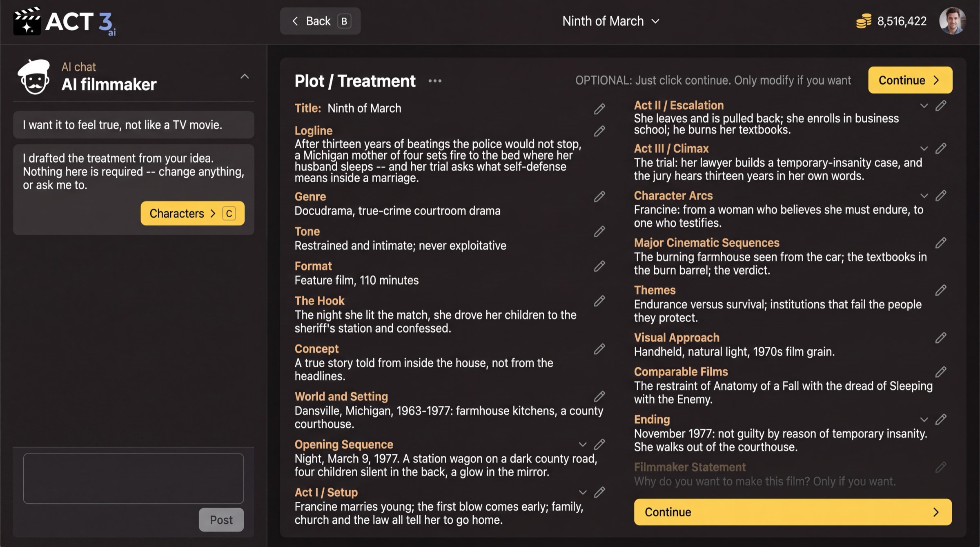Click the Format edit pencil
The image size is (980, 547).
[x=599, y=266]
